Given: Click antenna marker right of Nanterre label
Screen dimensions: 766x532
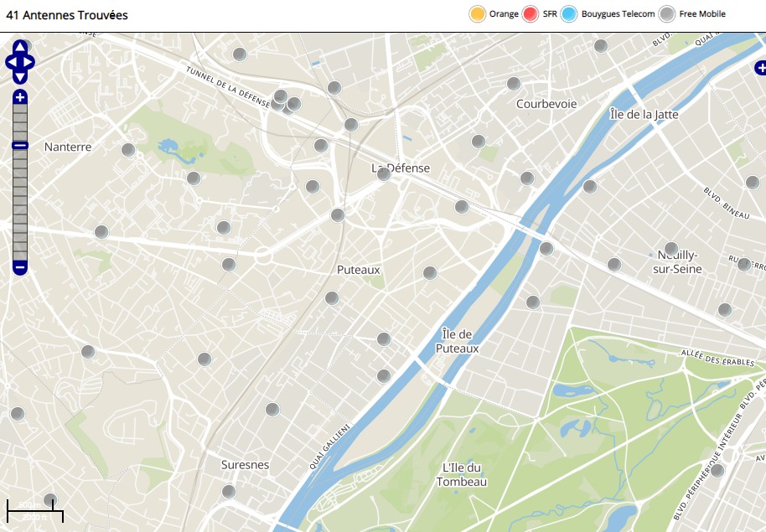Looking at the screenshot, I should click(128, 150).
